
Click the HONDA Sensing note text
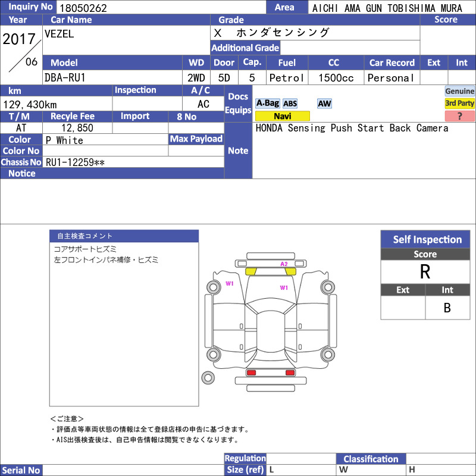coord(352,128)
